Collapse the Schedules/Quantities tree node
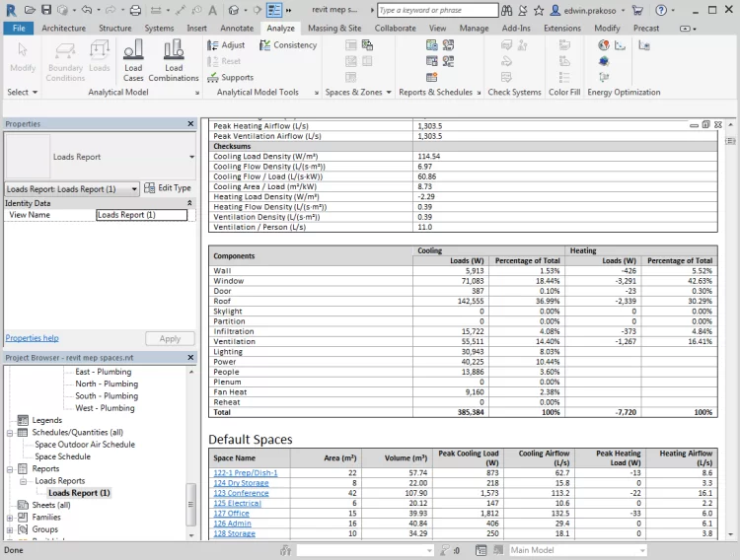740x560 pixels. click(10, 433)
